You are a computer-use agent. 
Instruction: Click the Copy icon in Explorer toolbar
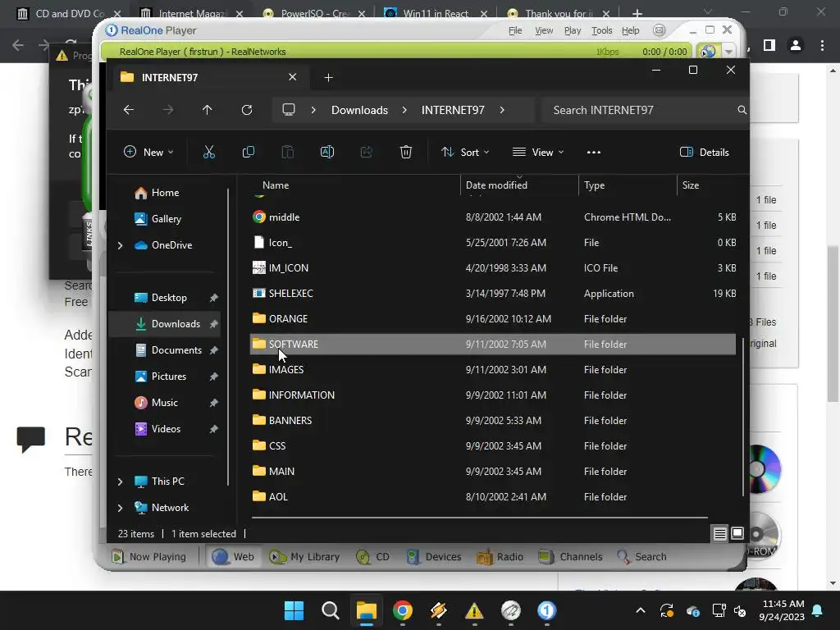click(x=248, y=152)
